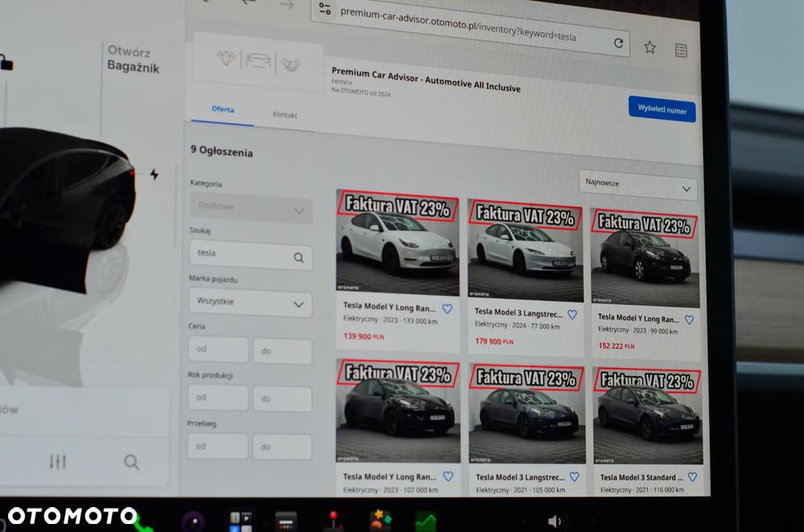Tap the lock icon on Tesla panel

click(x=6, y=63)
